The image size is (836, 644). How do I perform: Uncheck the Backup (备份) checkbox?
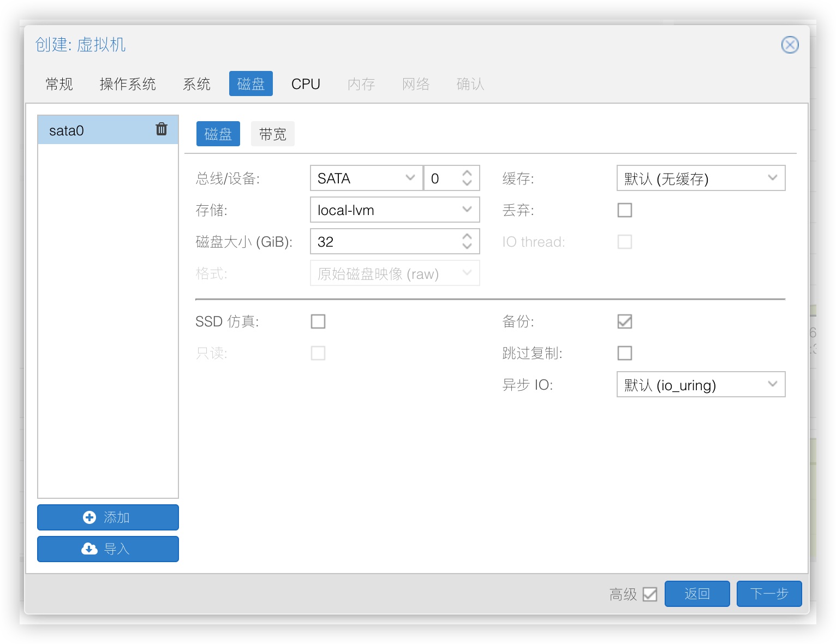pos(625,321)
